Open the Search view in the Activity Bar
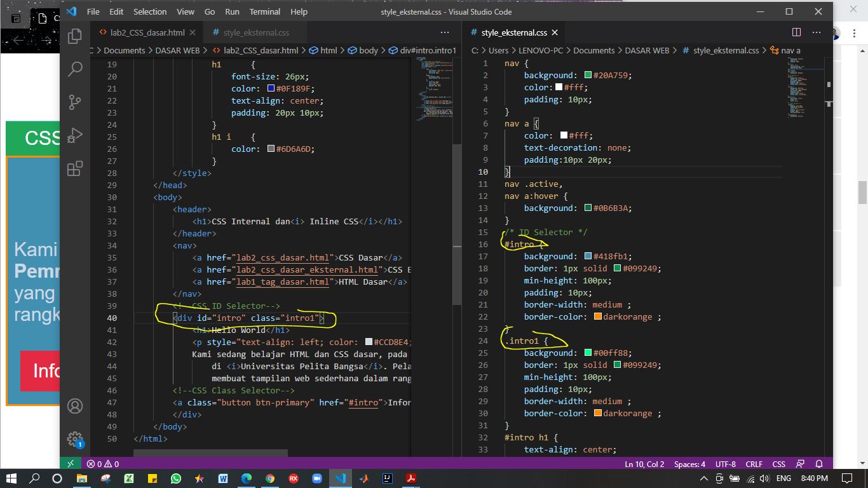This screenshot has width=868, height=488. [x=75, y=69]
